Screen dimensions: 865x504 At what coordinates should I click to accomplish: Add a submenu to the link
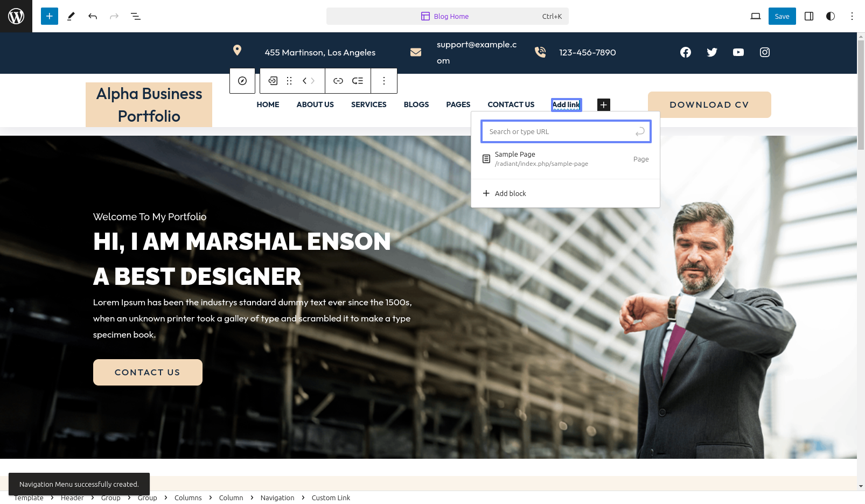point(358,81)
